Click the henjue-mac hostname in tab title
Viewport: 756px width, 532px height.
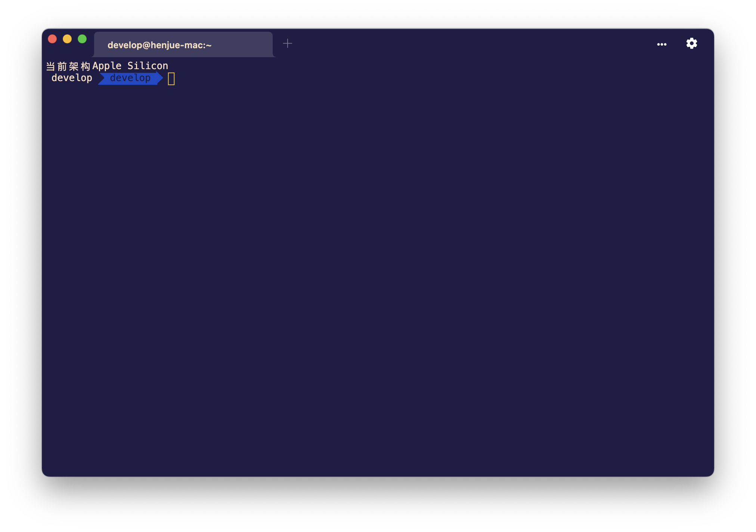click(177, 45)
